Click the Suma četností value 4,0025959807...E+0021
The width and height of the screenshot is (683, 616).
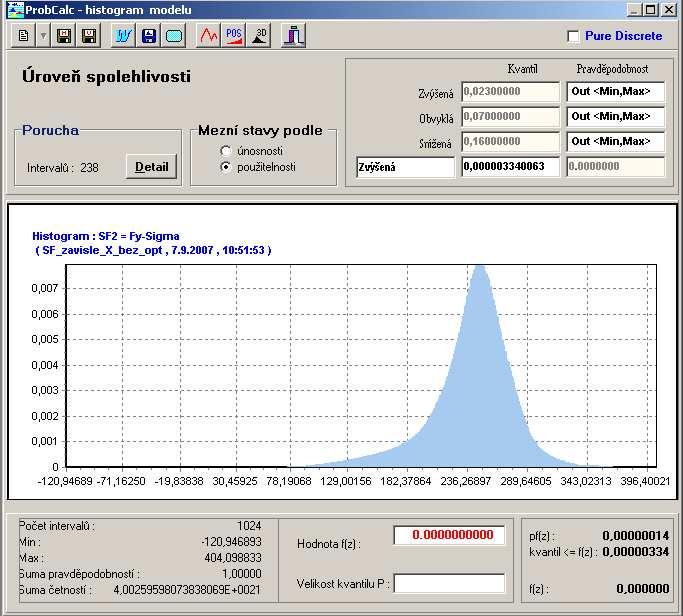coord(187,590)
